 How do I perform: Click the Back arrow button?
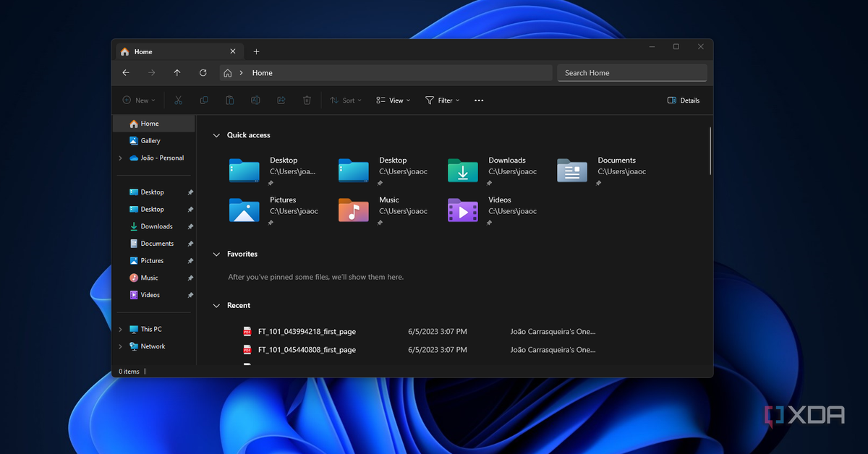coord(126,73)
